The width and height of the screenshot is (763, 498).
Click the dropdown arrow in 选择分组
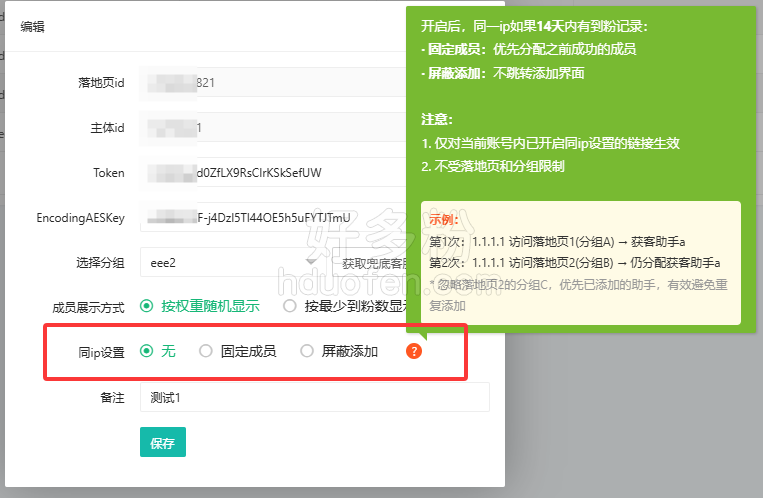click(311, 263)
